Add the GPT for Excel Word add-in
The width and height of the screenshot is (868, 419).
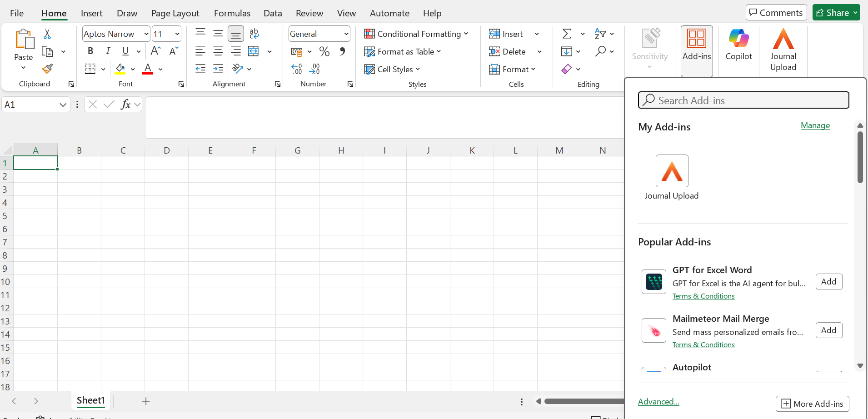[x=828, y=282]
